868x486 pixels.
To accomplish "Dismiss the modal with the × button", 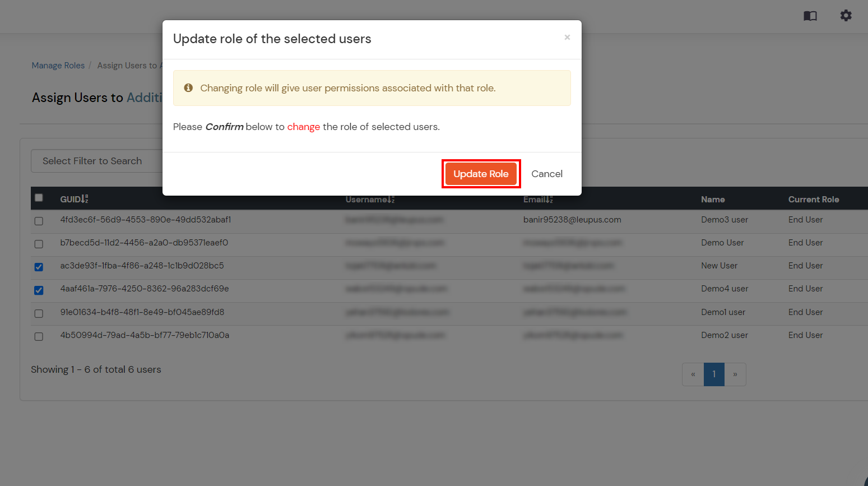I will click(567, 38).
